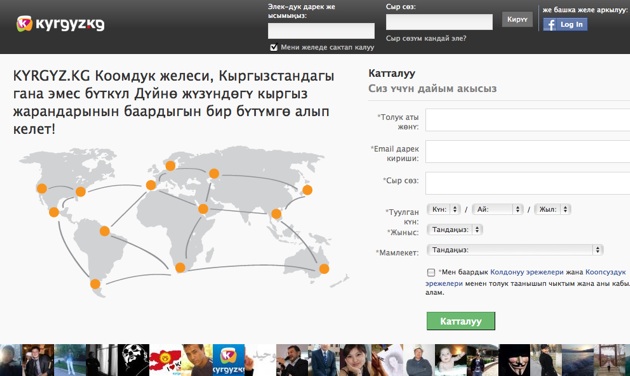Open the black-and-white skull face thumbnail
The width and height of the screenshot is (630, 376).
(x=133, y=360)
